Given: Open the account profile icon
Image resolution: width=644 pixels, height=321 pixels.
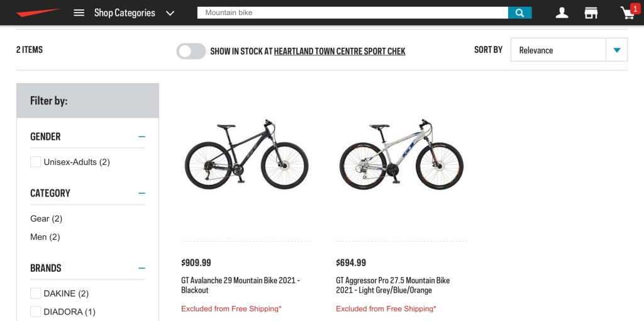Looking at the screenshot, I should [562, 13].
